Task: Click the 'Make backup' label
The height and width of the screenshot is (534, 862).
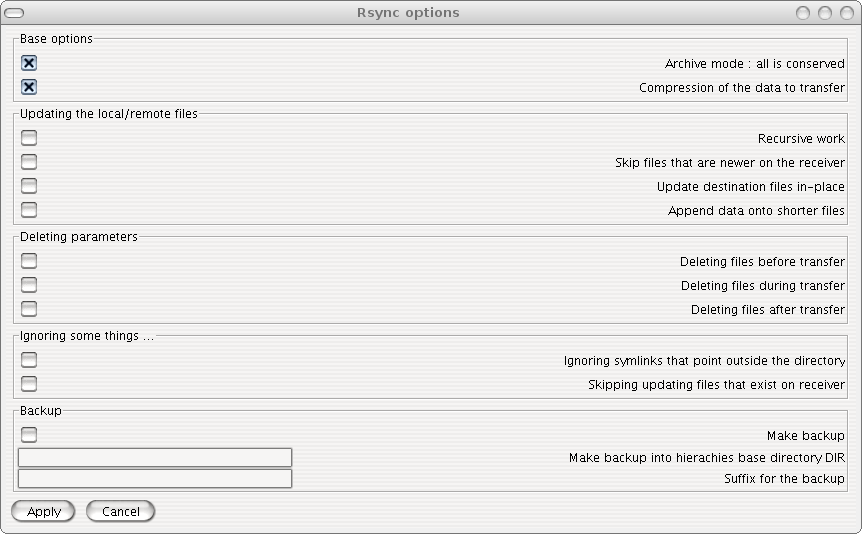Action: click(805, 436)
